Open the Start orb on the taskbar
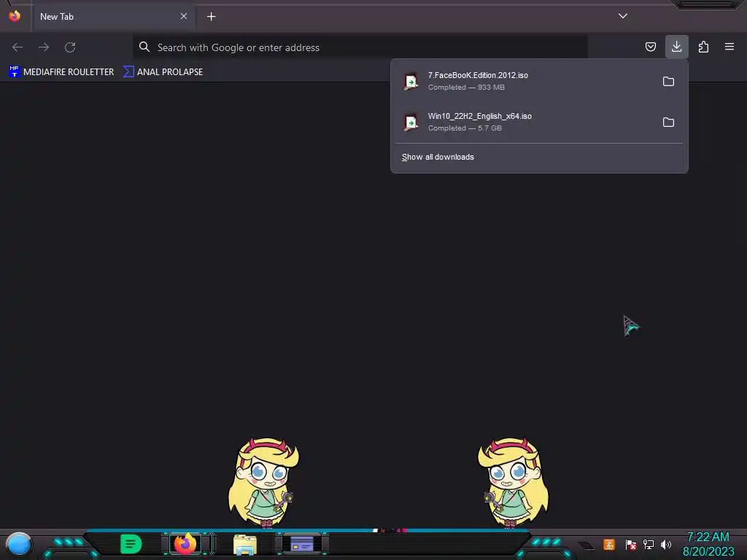 pyautogui.click(x=19, y=545)
